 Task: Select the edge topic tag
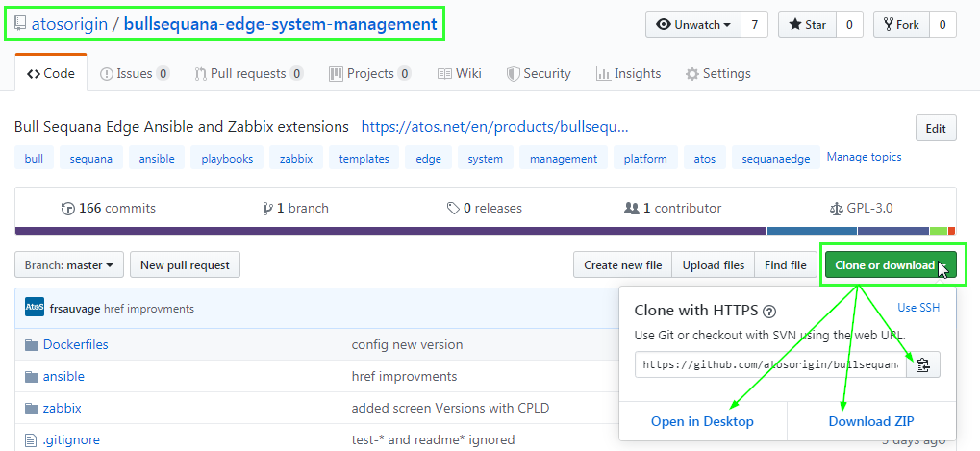(x=429, y=158)
